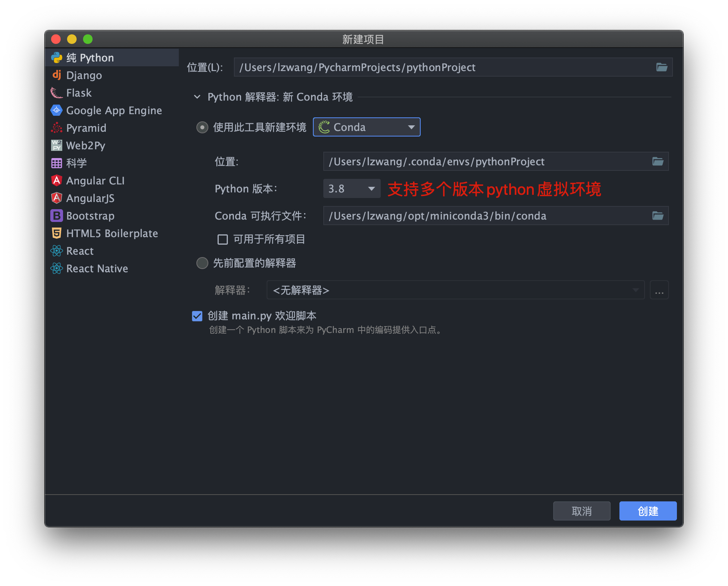Click the Pyramid red dots icon
Screen dimensions: 728x586
click(57, 128)
